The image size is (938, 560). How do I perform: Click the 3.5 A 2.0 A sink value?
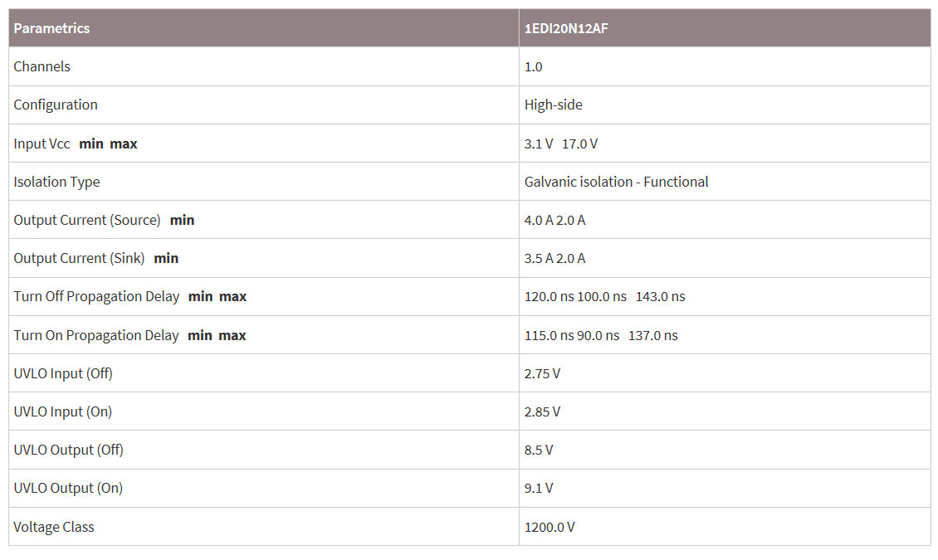pyautogui.click(x=554, y=258)
